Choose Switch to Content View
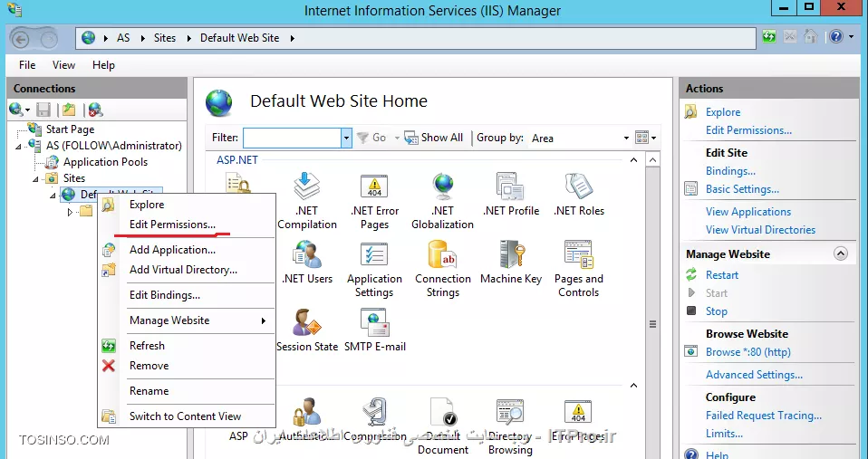The height and width of the screenshot is (459, 868). tap(188, 416)
